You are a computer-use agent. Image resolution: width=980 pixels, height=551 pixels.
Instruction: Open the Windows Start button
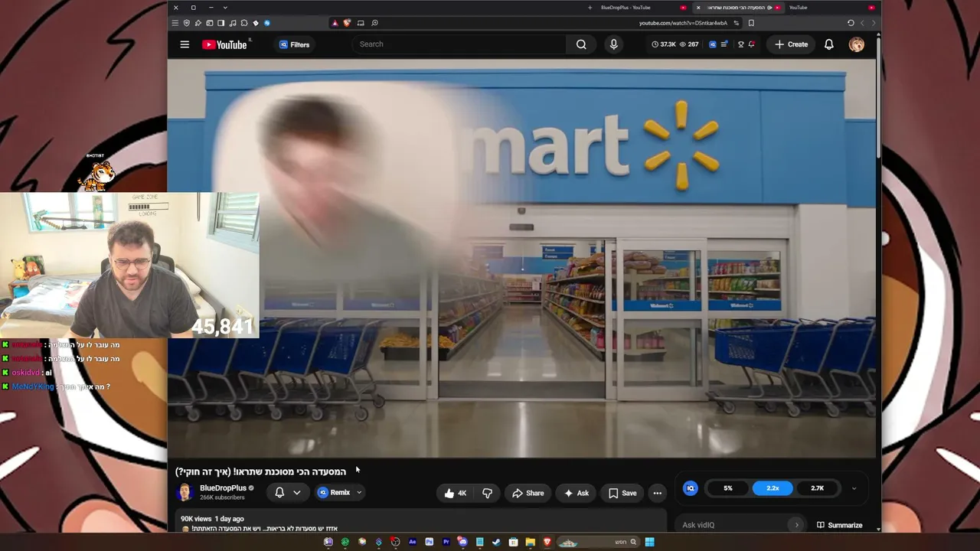pos(649,542)
